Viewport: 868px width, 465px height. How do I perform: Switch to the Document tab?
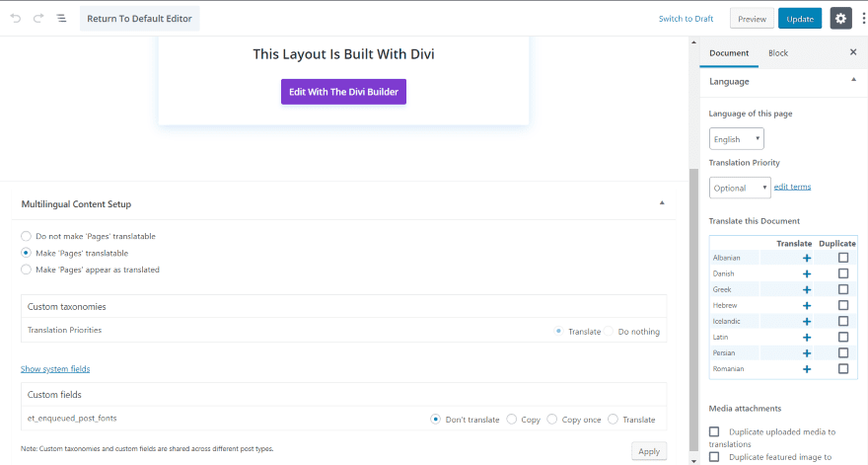point(729,52)
